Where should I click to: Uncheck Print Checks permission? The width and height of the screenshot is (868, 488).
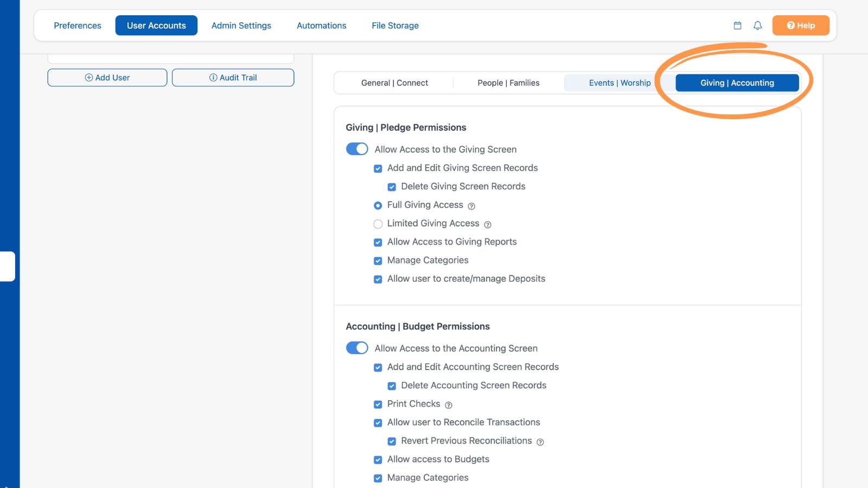coord(378,404)
